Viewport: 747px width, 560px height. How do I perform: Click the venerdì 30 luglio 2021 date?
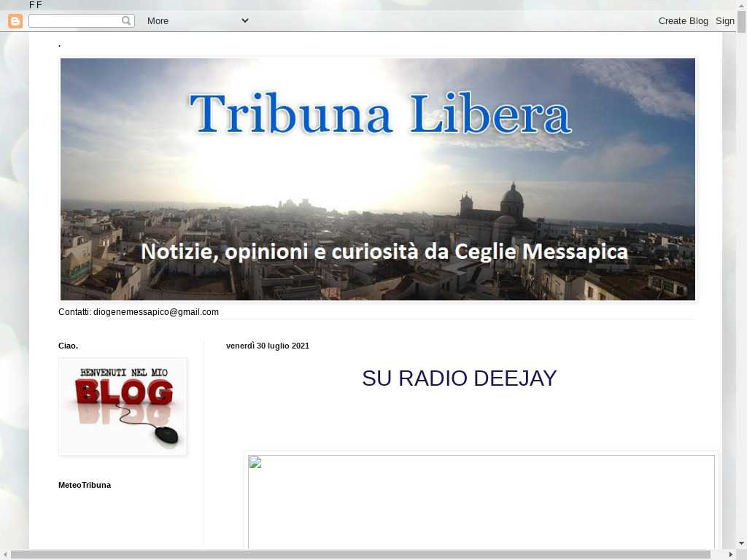[268, 346]
